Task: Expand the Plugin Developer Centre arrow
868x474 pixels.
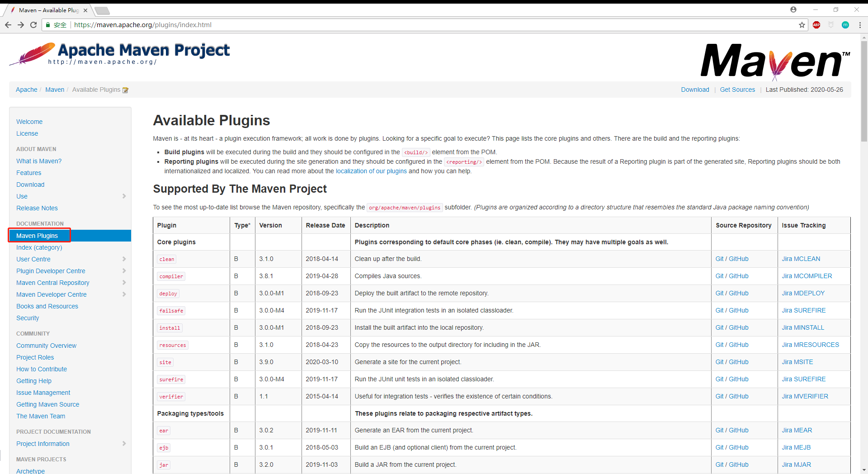Action: point(124,270)
